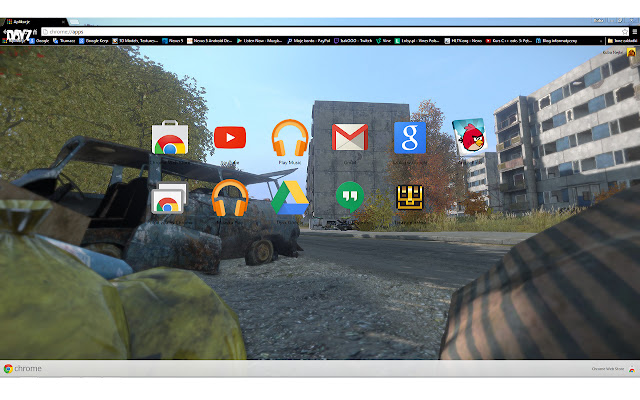Expand the Inne zakładki bookmarks folder

coord(622,41)
